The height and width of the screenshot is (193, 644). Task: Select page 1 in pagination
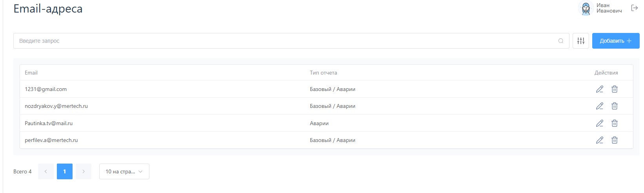click(65, 171)
